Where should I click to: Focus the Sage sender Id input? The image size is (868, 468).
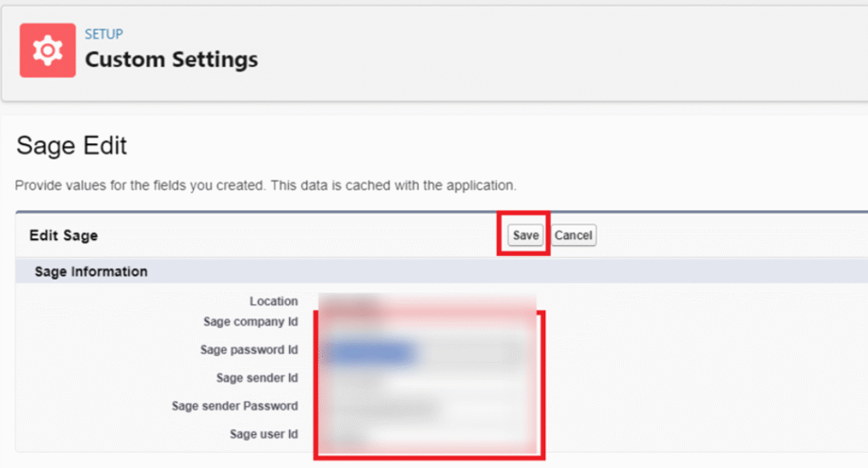(424, 379)
